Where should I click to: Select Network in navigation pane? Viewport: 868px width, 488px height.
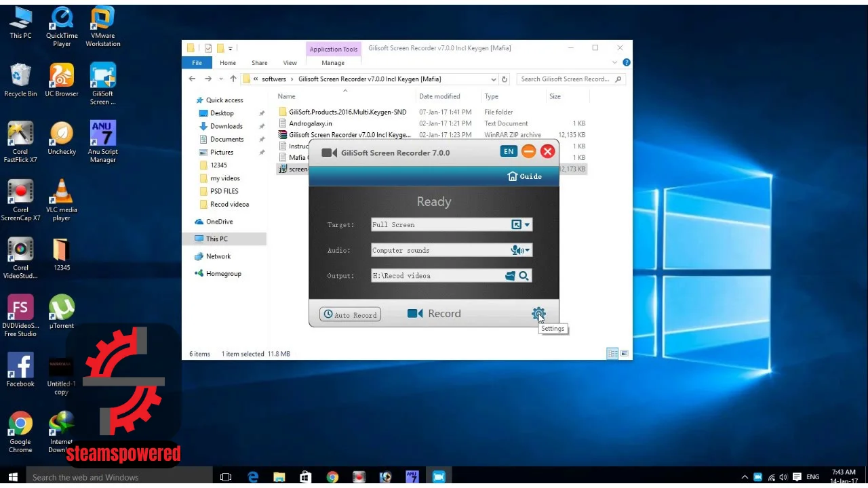218,256
